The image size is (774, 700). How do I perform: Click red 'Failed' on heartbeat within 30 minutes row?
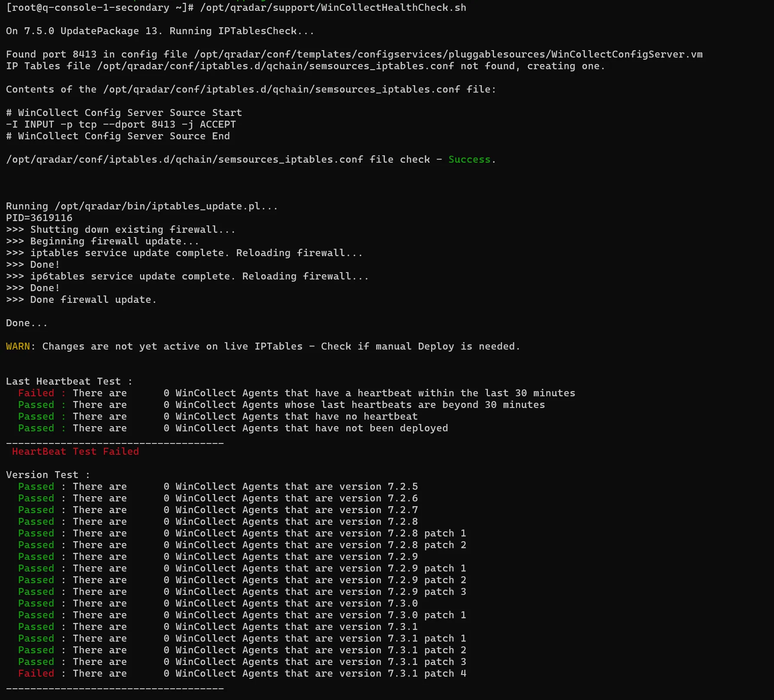[36, 393]
